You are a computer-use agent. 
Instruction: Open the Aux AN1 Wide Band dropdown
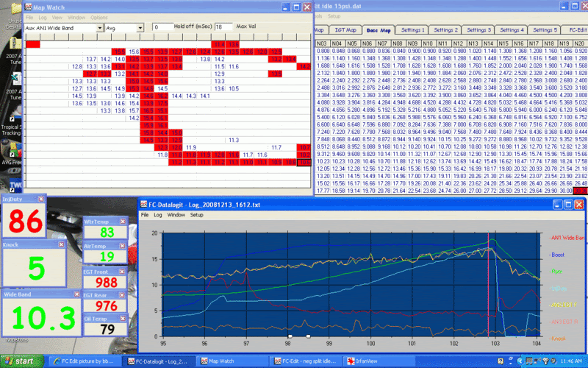pos(99,28)
